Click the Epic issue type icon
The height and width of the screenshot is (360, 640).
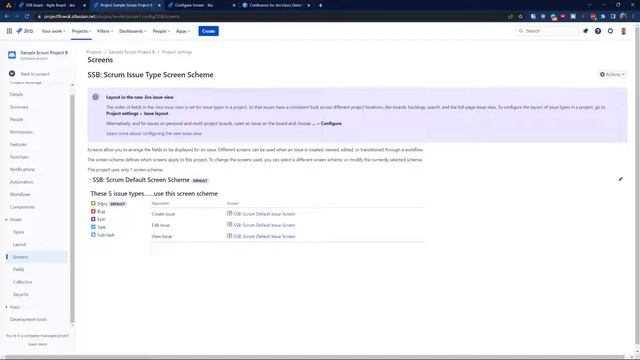93,219
